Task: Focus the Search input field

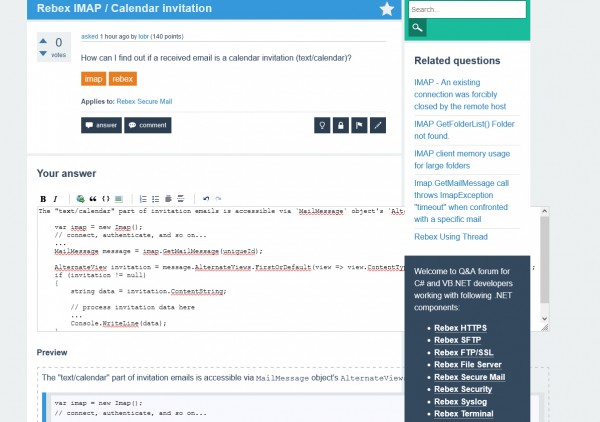Action: [467, 10]
